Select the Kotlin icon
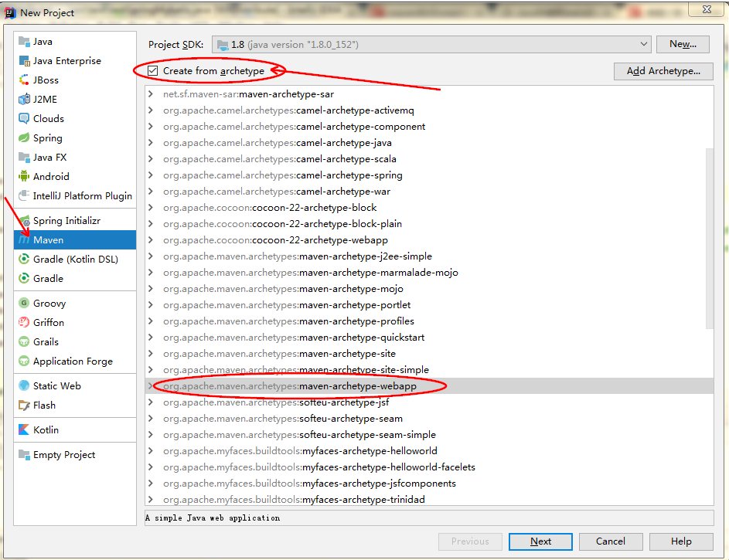 click(x=24, y=430)
